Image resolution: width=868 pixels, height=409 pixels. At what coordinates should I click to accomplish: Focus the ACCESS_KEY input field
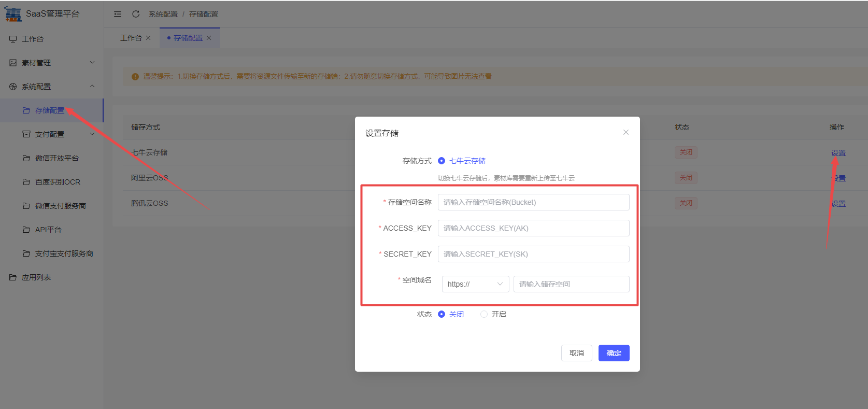click(534, 228)
